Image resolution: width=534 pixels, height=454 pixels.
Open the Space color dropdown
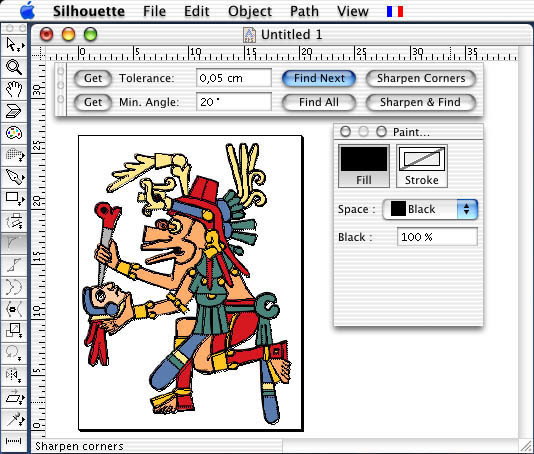point(430,209)
